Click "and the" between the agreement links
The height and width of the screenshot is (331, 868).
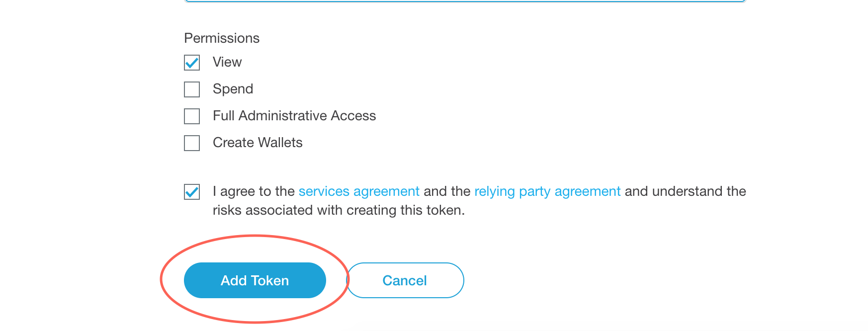click(x=447, y=191)
